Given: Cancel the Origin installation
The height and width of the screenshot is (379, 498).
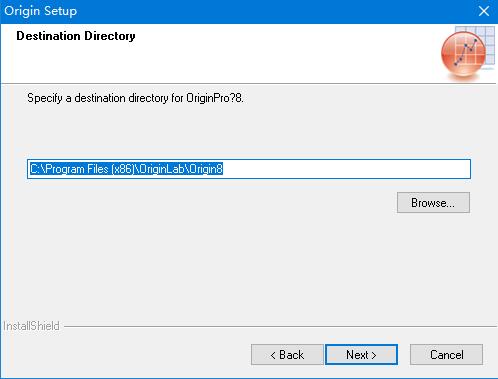Looking at the screenshot, I should pyautogui.click(x=446, y=354).
